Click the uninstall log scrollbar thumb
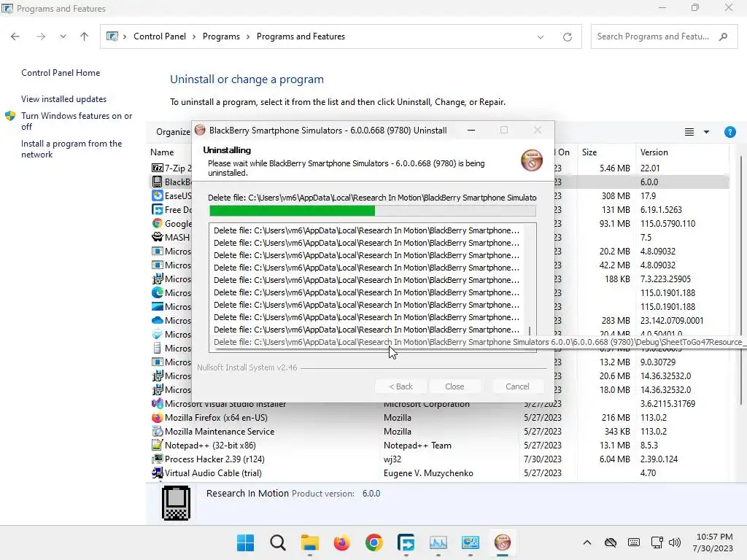 (x=530, y=330)
